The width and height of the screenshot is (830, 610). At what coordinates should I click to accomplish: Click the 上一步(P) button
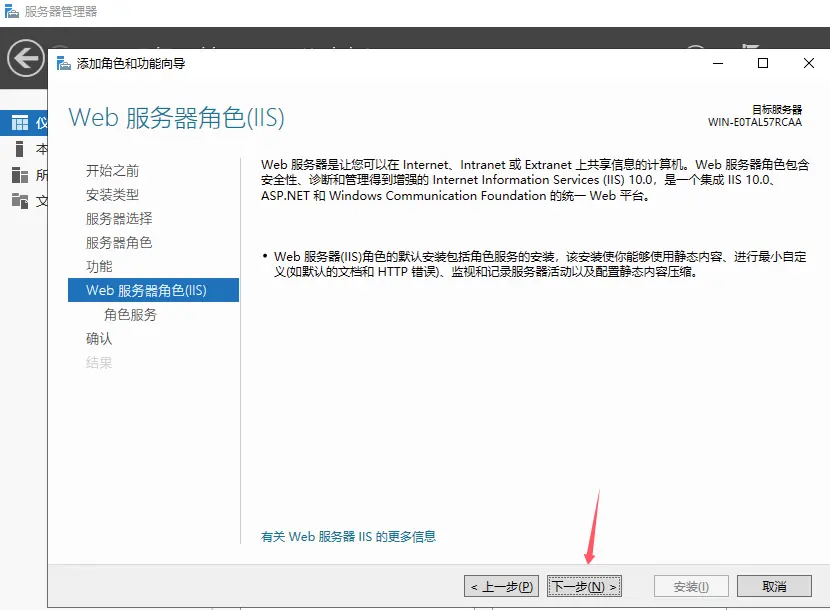point(501,586)
